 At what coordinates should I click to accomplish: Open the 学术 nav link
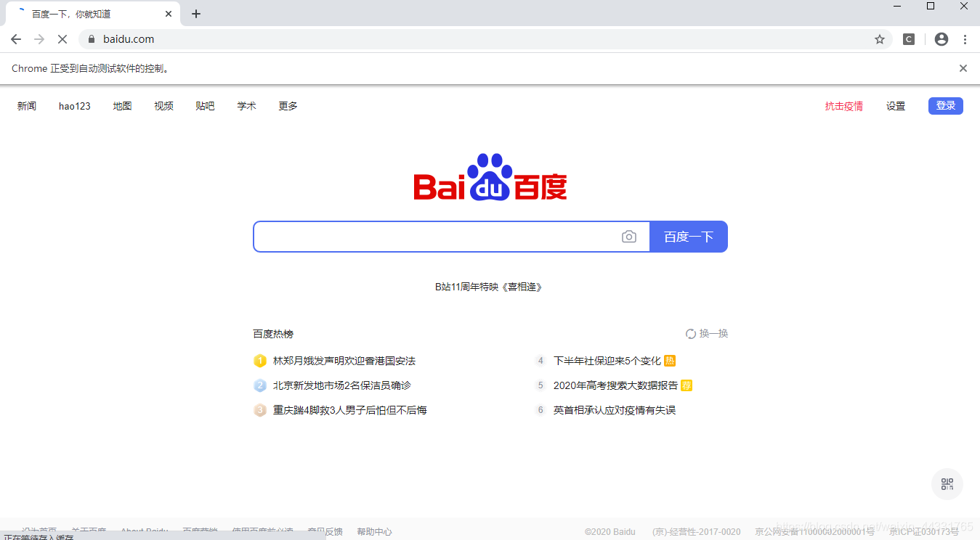pyautogui.click(x=247, y=106)
